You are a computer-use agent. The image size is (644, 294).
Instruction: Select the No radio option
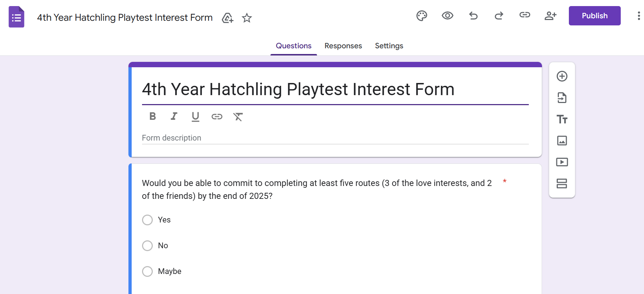coord(147,246)
